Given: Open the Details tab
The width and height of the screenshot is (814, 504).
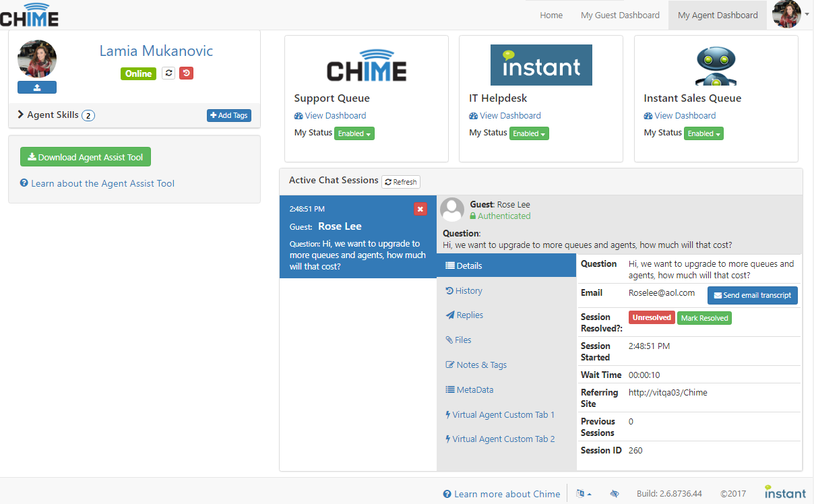Looking at the screenshot, I should click(x=506, y=265).
